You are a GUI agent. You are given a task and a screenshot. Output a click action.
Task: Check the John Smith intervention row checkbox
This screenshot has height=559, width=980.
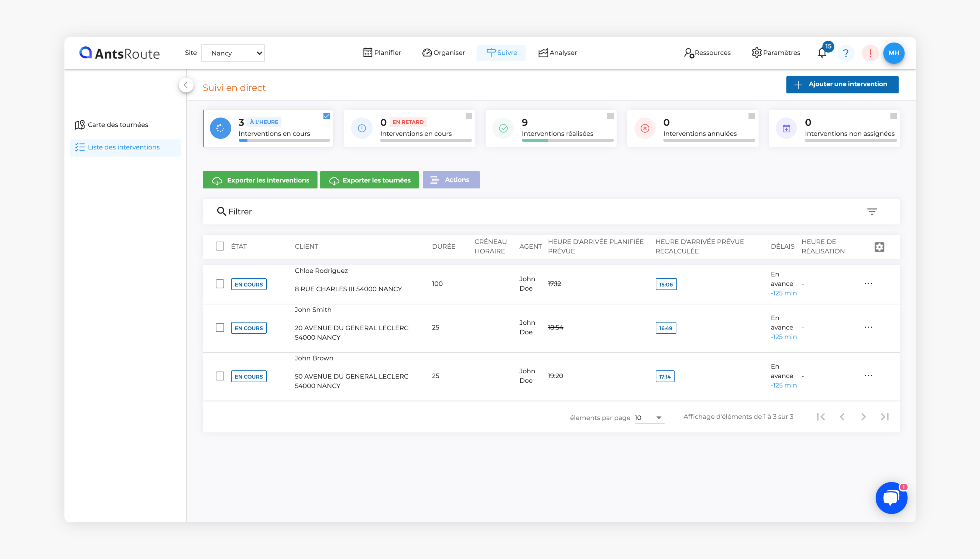coord(220,328)
